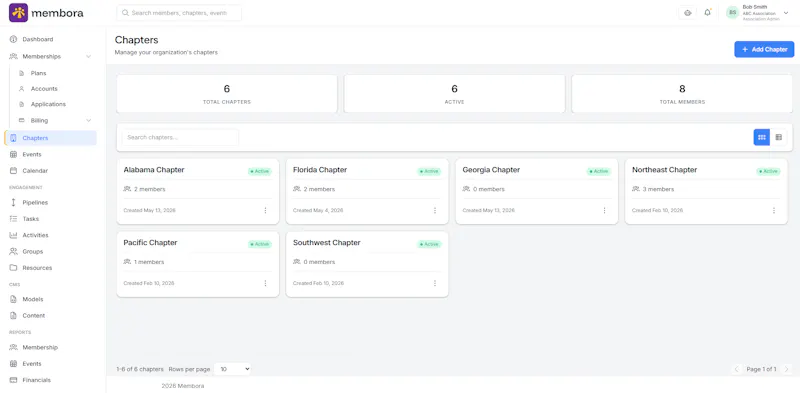Click the Chapters sidebar icon
This screenshot has width=800, height=393.
[x=13, y=138]
